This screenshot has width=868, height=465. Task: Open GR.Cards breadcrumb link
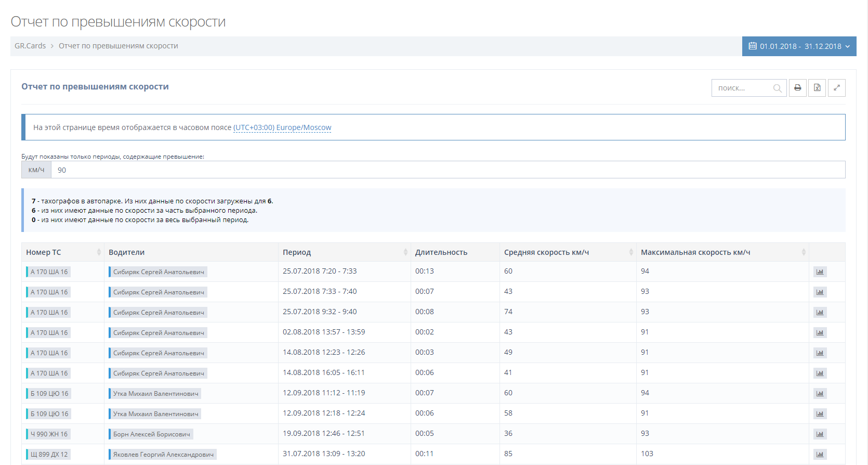click(30, 46)
